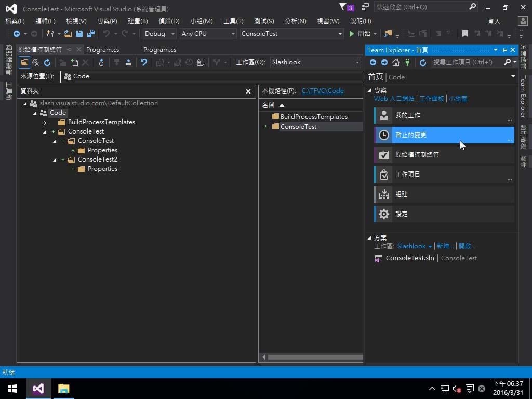This screenshot has height=399, width=532.
Task: Click the account profile picture icon
Action: pyautogui.click(x=523, y=21)
